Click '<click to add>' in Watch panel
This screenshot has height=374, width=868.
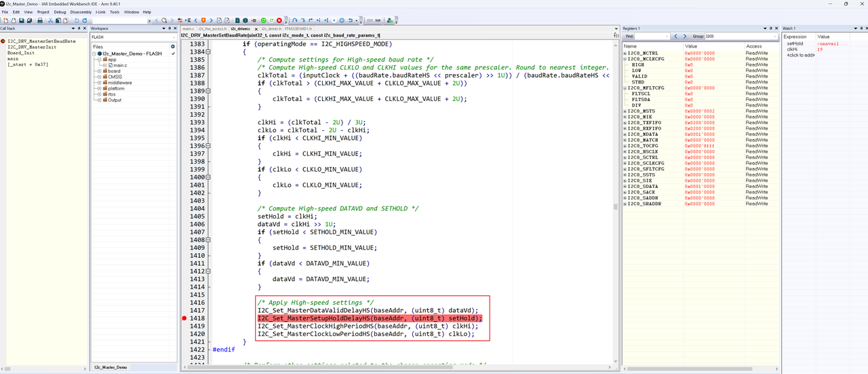pos(800,55)
